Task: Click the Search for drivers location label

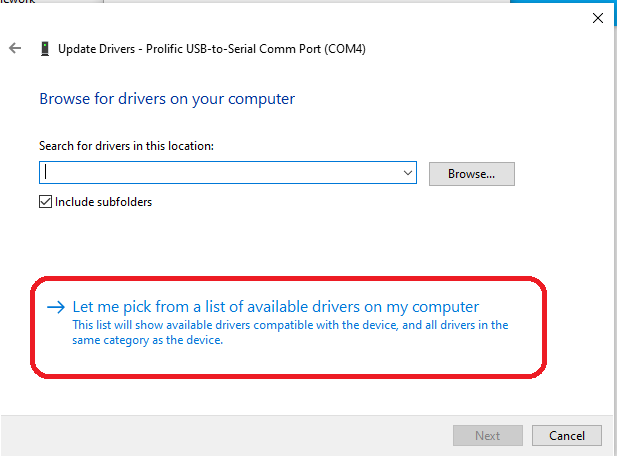Action: (x=127, y=146)
